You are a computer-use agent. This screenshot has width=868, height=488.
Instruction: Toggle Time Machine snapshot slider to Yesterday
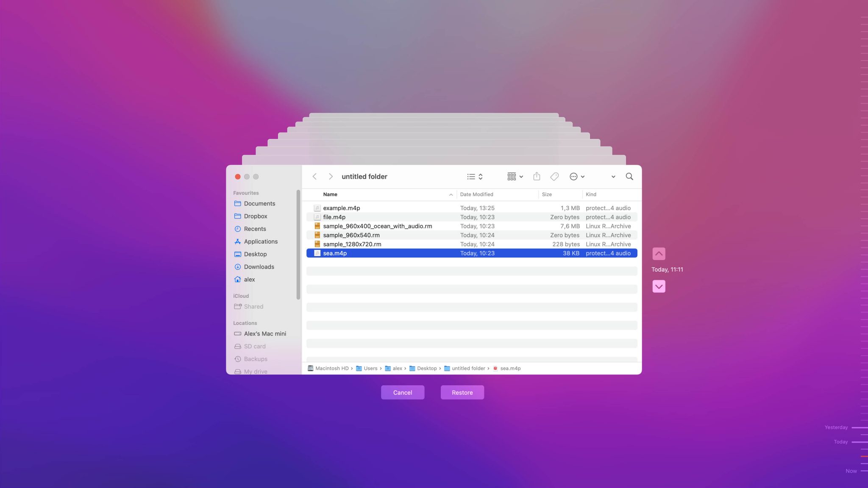862,427
